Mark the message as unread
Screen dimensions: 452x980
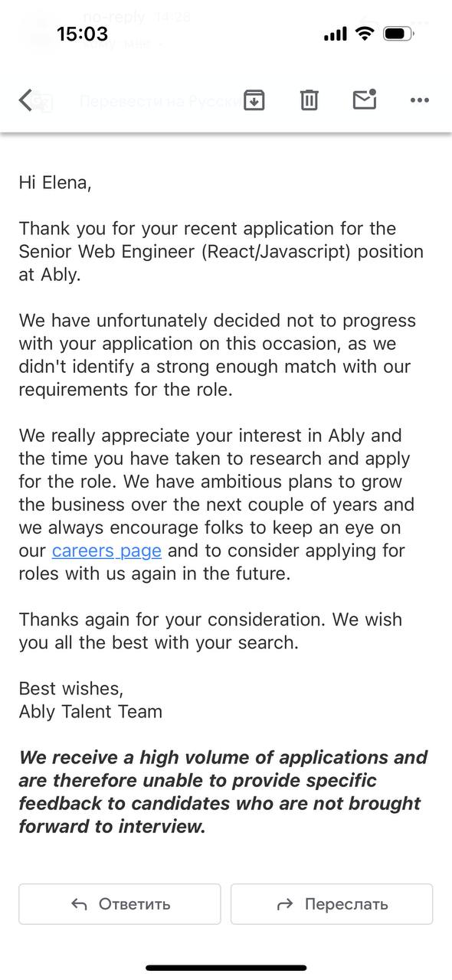point(364,100)
